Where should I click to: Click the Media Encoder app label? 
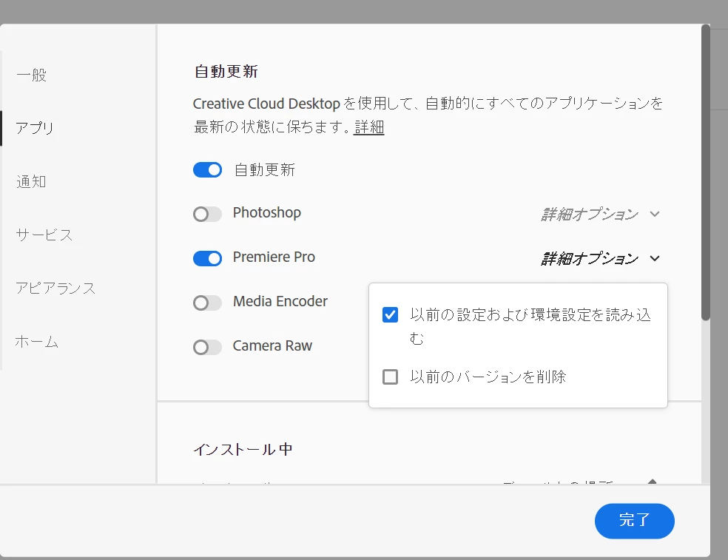[x=280, y=301]
